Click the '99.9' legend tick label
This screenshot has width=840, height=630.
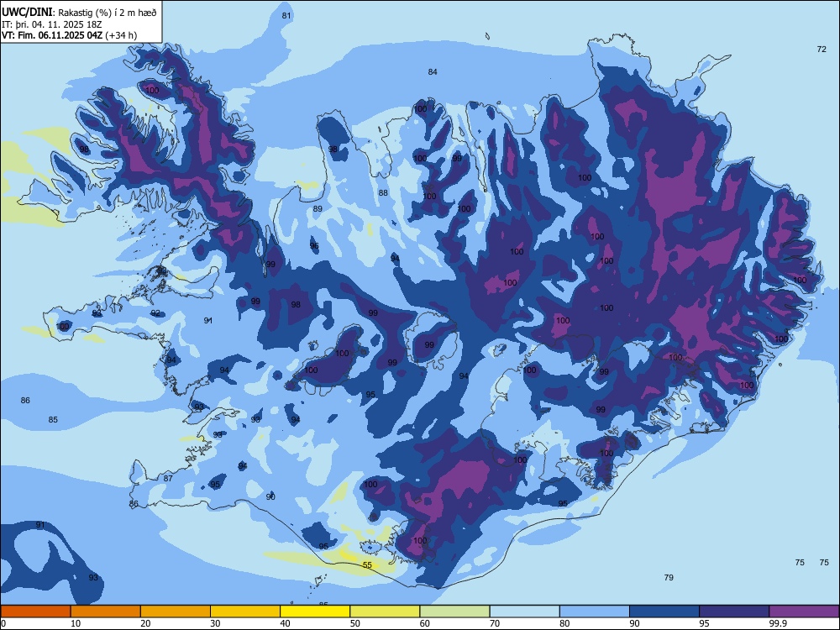pyautogui.click(x=777, y=623)
